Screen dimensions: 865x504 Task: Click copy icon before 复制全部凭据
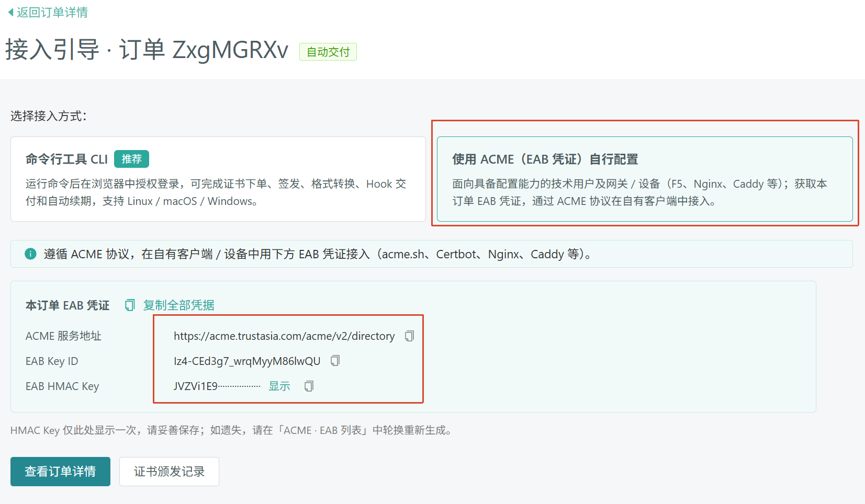pyautogui.click(x=130, y=305)
